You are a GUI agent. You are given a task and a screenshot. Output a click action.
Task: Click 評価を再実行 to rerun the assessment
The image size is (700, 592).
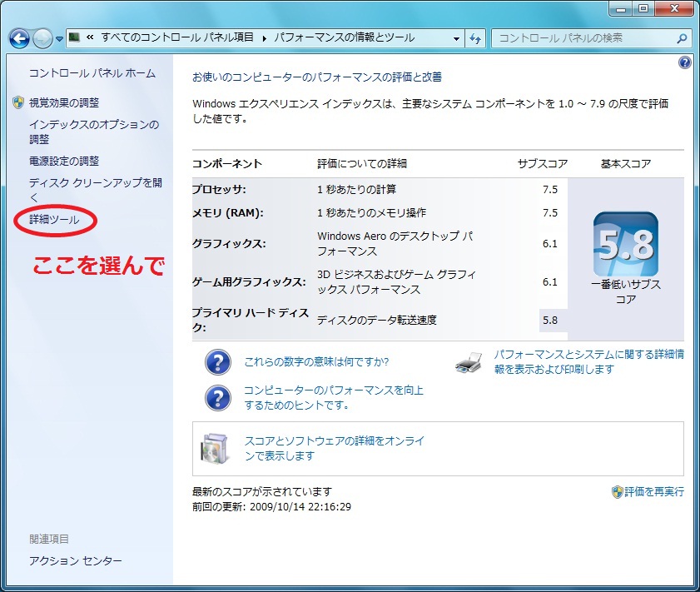click(653, 492)
